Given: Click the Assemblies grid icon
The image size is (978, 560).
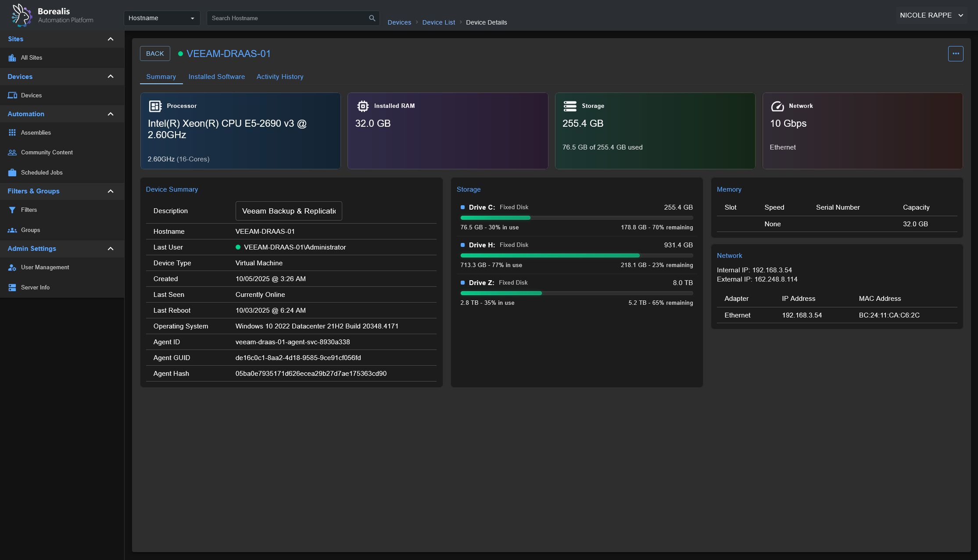Looking at the screenshot, I should click(x=12, y=132).
